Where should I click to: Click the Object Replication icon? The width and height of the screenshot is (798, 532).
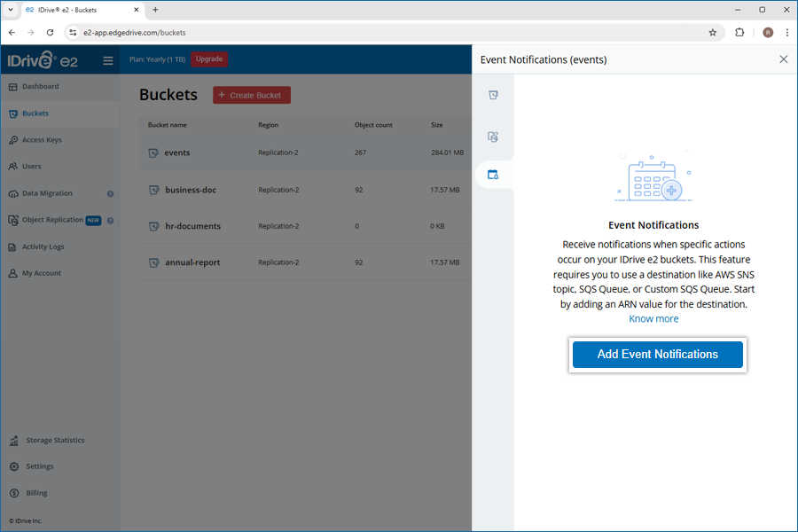(x=13, y=220)
